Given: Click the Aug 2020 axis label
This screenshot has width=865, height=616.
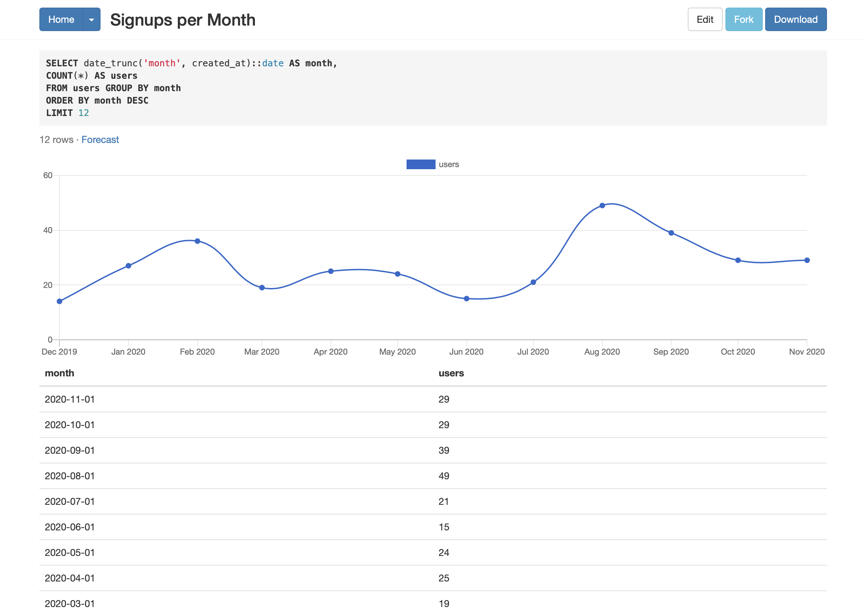Looking at the screenshot, I should point(602,352).
